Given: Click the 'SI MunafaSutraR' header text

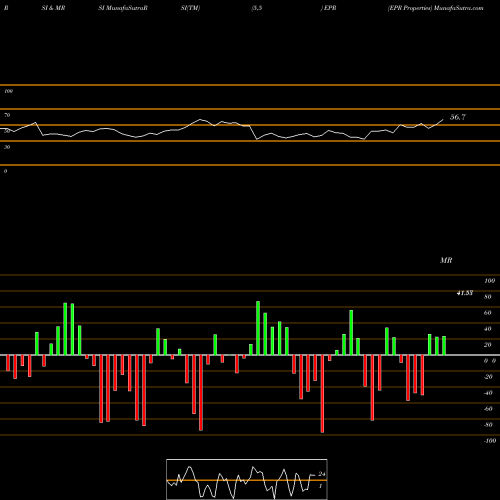Looking at the screenshot, I should [123, 8].
